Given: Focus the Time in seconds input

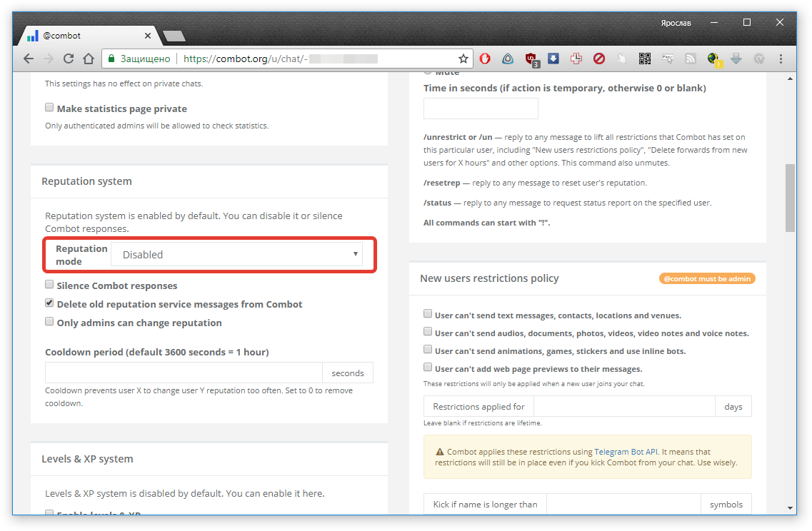Looking at the screenshot, I should 481,108.
